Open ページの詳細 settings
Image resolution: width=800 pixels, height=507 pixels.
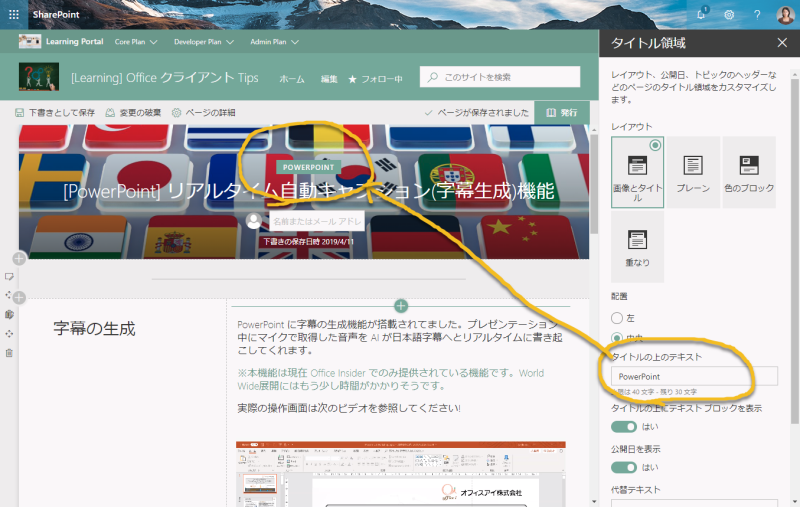tap(204, 113)
